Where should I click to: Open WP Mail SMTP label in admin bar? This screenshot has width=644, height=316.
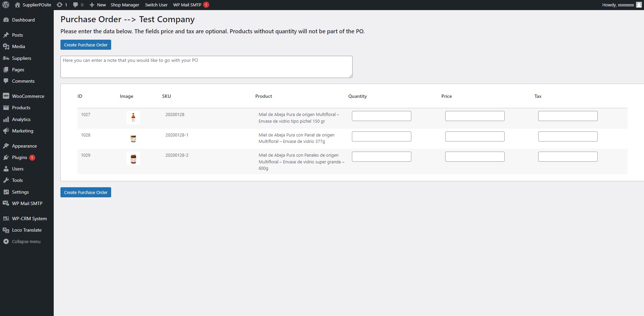[x=187, y=5]
